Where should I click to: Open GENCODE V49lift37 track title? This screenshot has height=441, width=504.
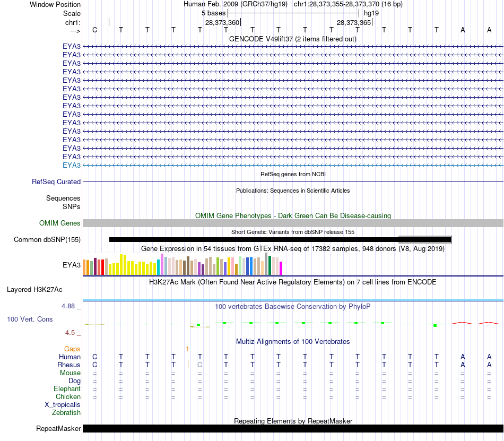(x=293, y=39)
